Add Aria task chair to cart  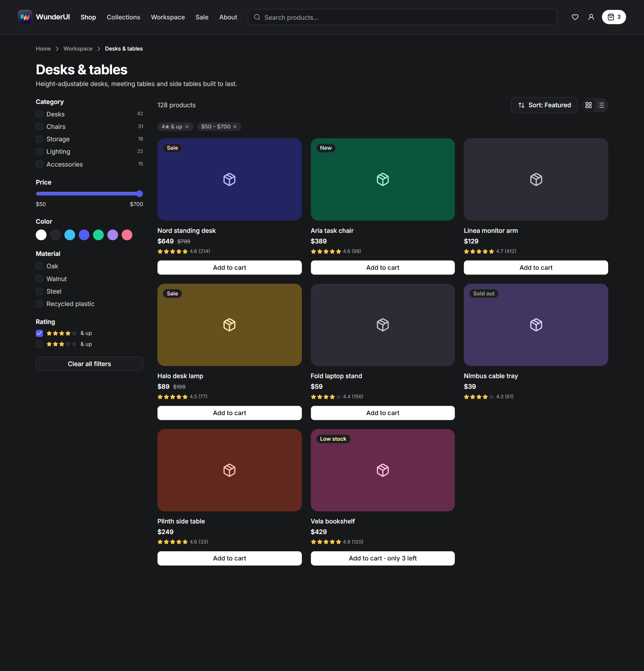[x=383, y=268]
